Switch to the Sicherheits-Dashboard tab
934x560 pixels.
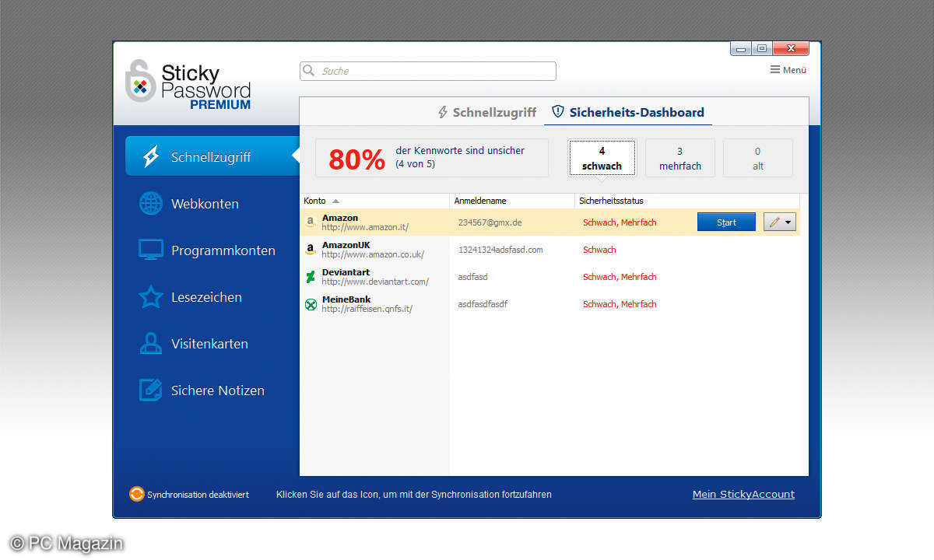coord(628,112)
